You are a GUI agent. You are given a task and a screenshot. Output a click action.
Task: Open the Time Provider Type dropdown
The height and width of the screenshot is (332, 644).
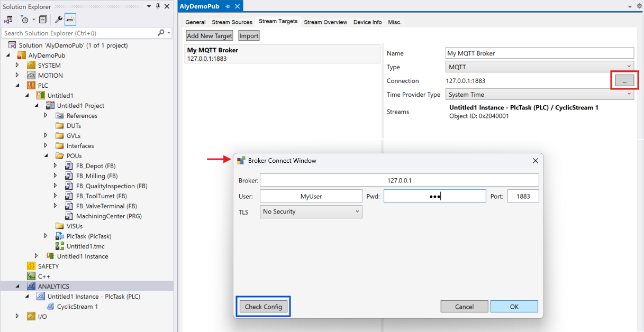tap(540, 94)
